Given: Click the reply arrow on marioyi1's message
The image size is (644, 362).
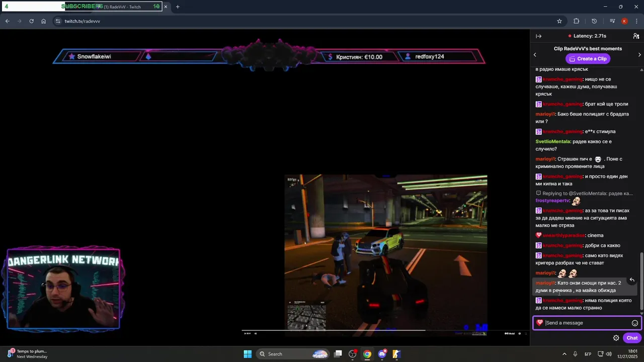Looking at the screenshot, I should tap(632, 280).
